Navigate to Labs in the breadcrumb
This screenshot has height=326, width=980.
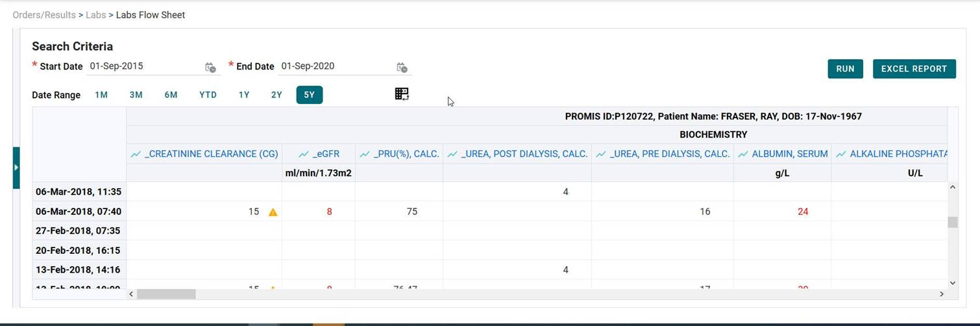pyautogui.click(x=96, y=15)
